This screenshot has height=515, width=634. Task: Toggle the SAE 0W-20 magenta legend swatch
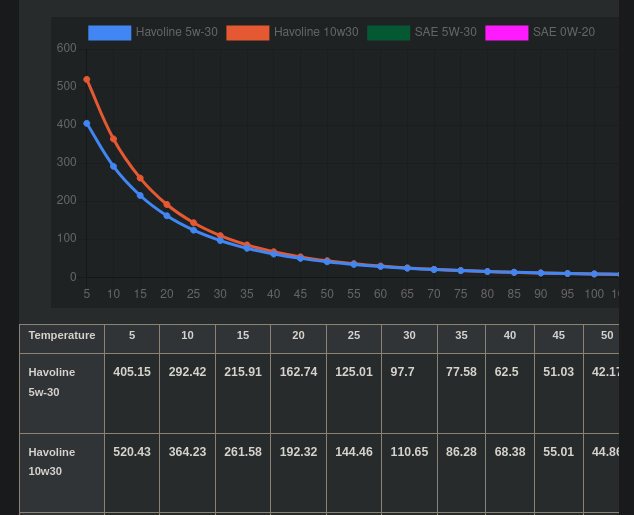[507, 33]
